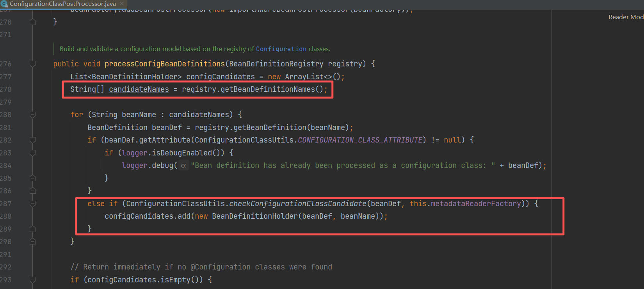The width and height of the screenshot is (644, 289).
Task: Click candidateNames in the for loop header
Action: coord(199,115)
